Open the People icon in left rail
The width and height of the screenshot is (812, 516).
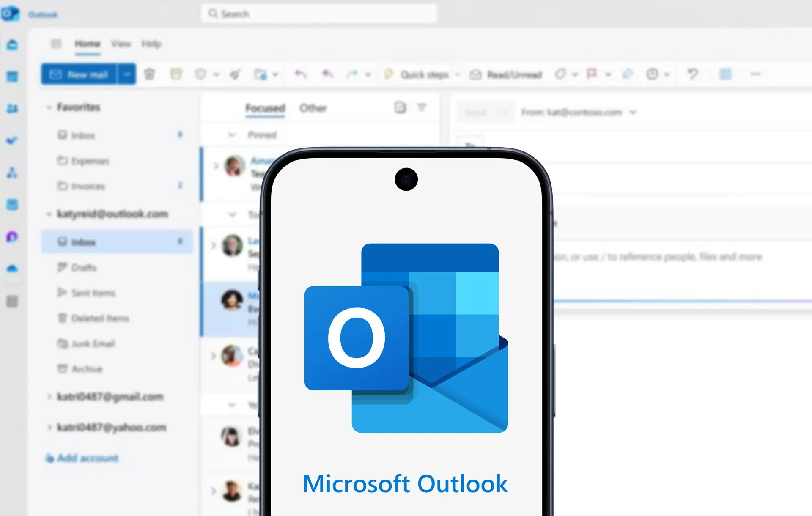(x=12, y=109)
